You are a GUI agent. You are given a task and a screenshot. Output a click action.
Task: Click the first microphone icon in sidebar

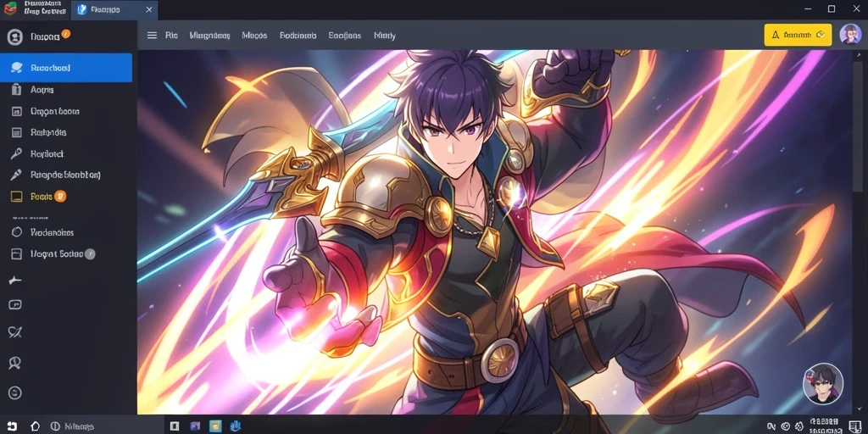pos(16,154)
